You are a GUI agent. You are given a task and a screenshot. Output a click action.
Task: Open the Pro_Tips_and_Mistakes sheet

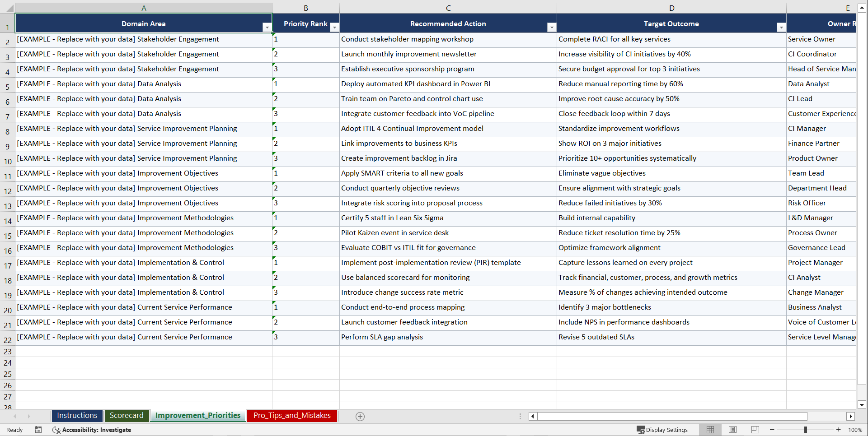point(291,415)
